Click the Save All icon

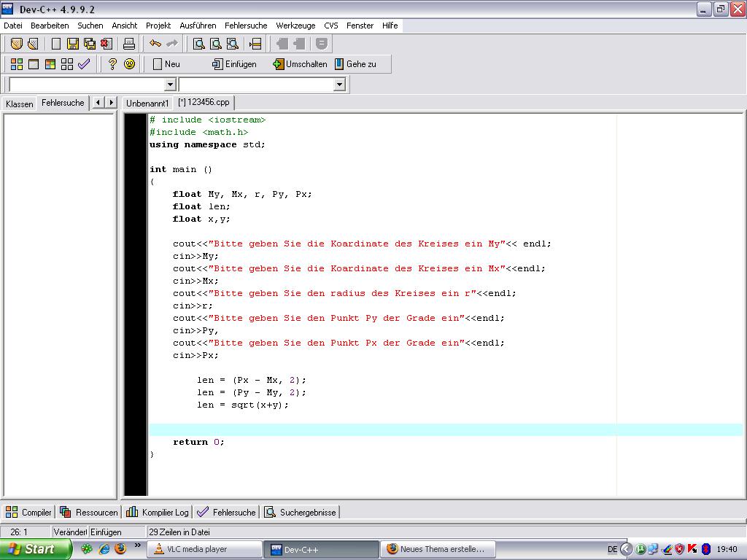tap(89, 44)
